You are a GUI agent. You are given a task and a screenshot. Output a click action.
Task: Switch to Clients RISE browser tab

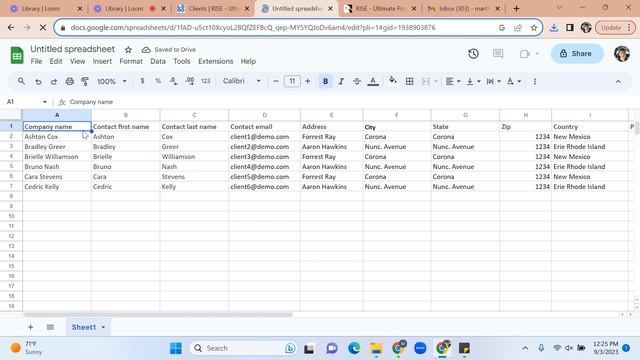tap(213, 9)
